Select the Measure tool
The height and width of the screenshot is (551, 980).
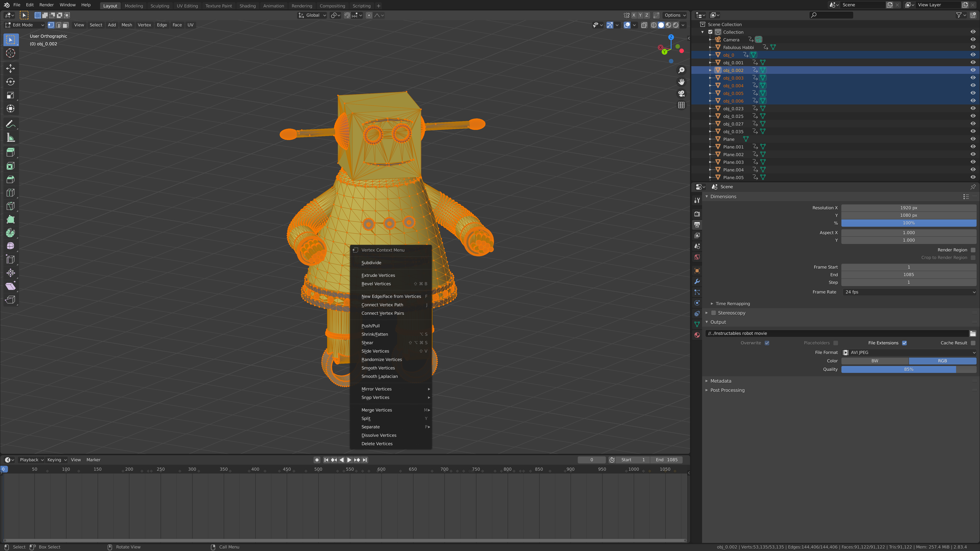click(x=11, y=138)
